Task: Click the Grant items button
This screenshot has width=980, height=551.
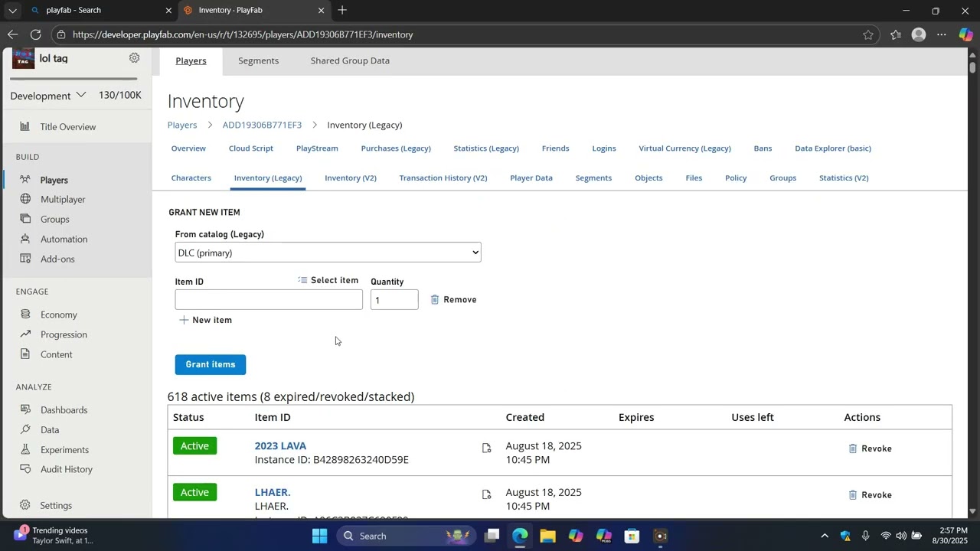Action: point(211,364)
